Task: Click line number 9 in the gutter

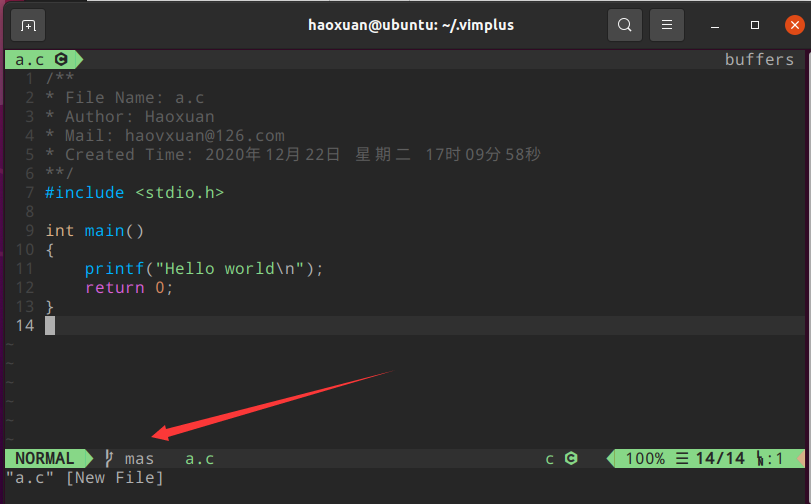Action: pos(30,231)
